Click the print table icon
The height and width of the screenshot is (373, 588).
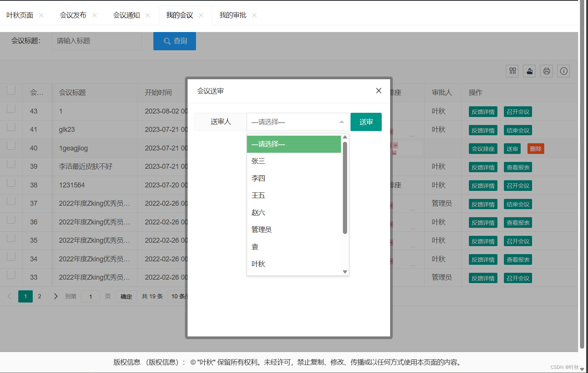547,71
